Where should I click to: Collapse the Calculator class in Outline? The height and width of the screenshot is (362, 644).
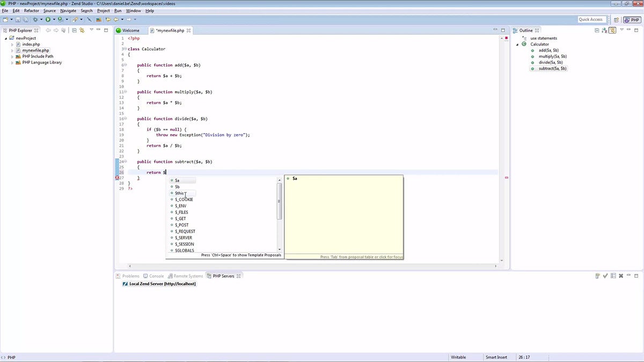click(518, 45)
